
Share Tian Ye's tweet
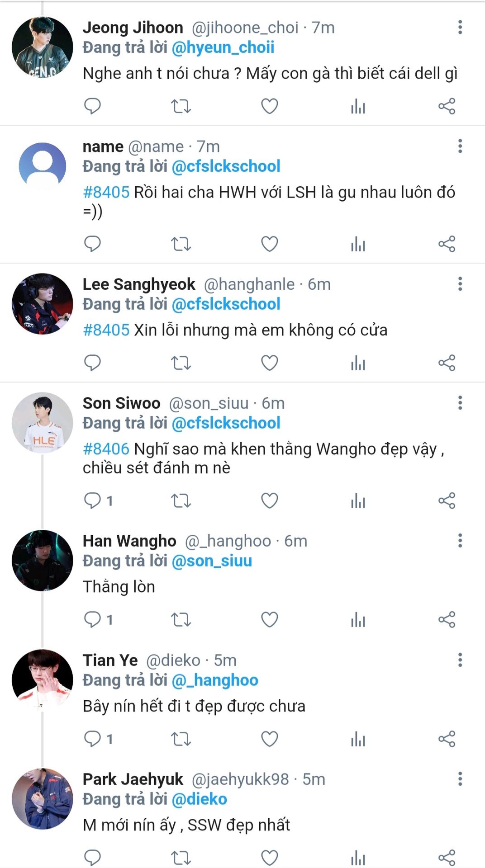coord(447,739)
